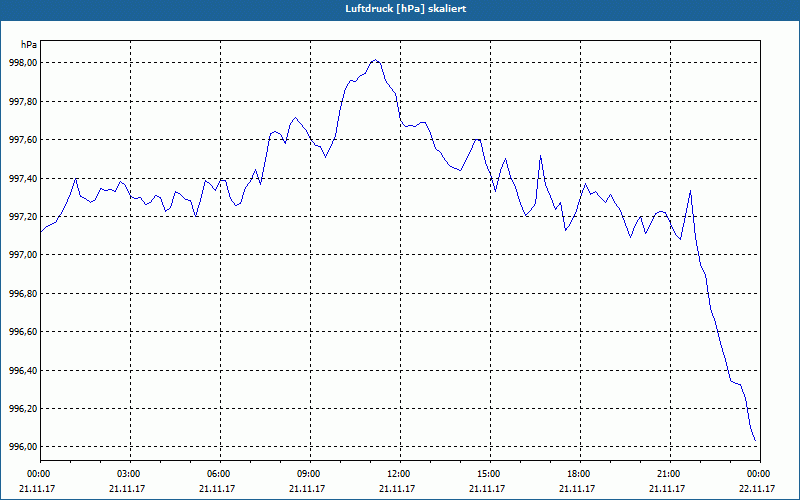Click the 22.11.17 date label
The height and width of the screenshot is (500, 800).
pyautogui.click(x=757, y=488)
